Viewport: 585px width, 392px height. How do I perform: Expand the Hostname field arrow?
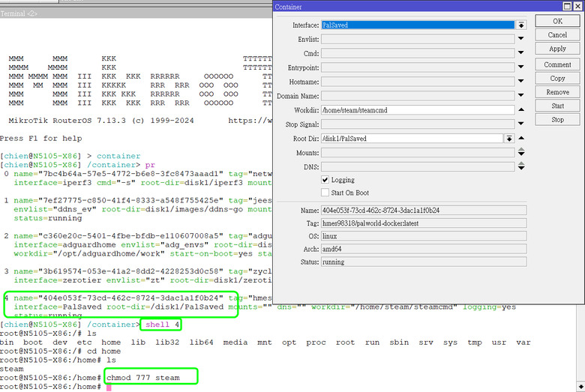point(521,81)
